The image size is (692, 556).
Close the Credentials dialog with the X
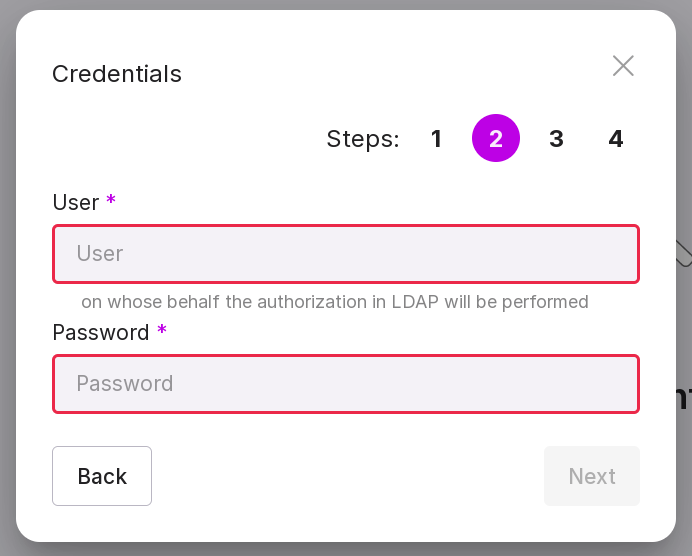pos(623,66)
